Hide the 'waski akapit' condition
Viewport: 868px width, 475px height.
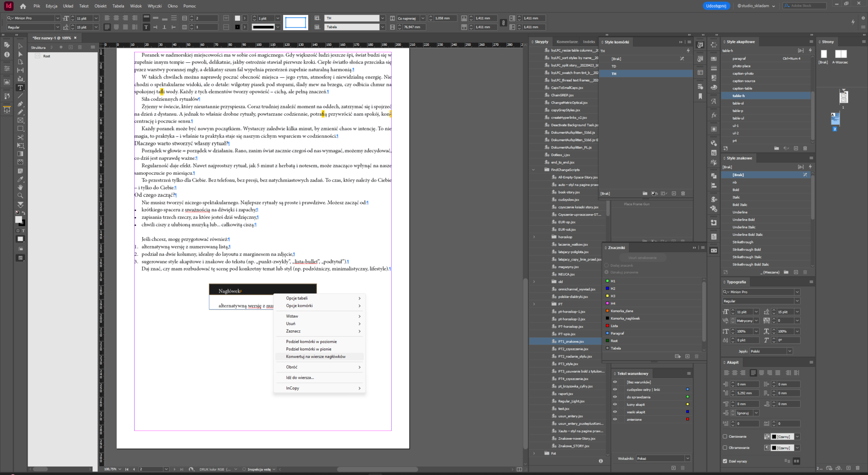[x=615, y=412]
